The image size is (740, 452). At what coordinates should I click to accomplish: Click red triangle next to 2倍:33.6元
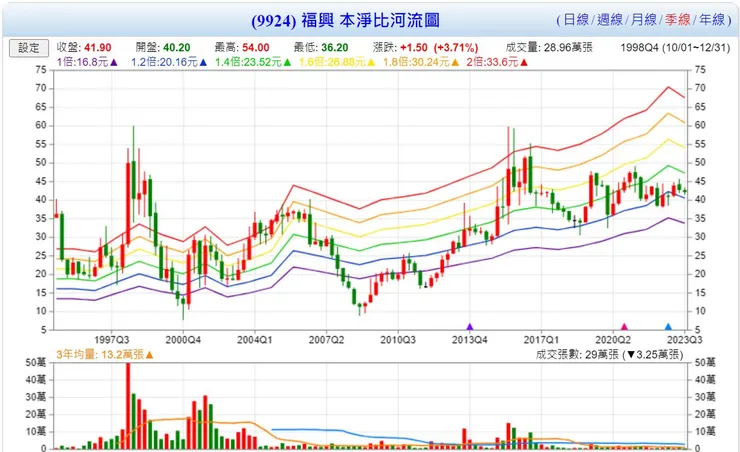pos(524,62)
